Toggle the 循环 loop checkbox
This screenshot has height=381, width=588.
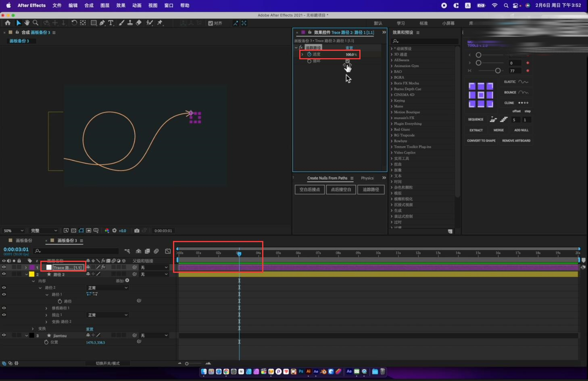click(x=348, y=61)
